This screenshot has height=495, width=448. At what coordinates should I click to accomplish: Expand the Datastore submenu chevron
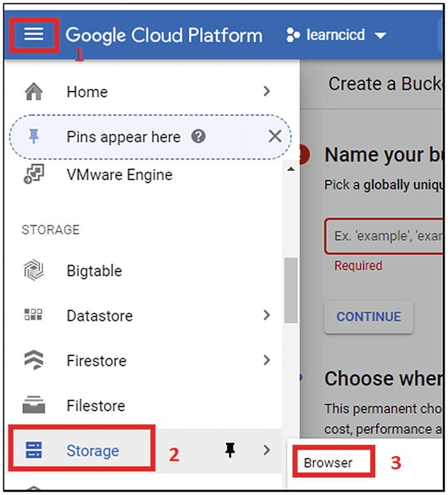pos(267,316)
